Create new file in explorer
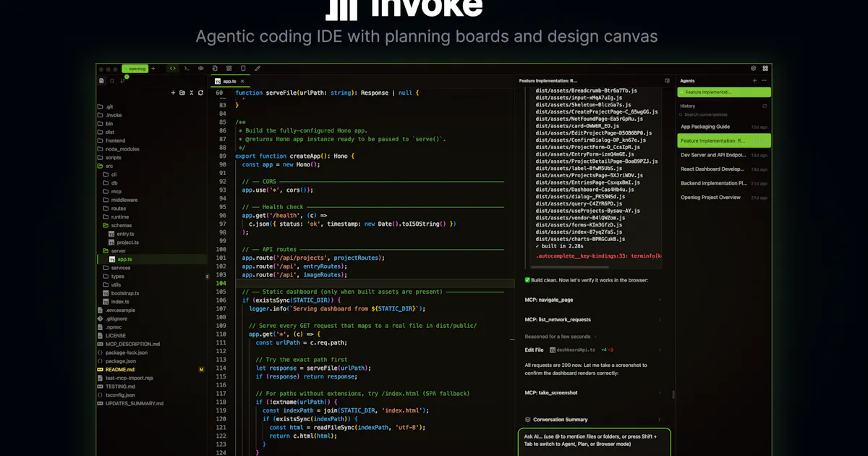 (x=173, y=93)
